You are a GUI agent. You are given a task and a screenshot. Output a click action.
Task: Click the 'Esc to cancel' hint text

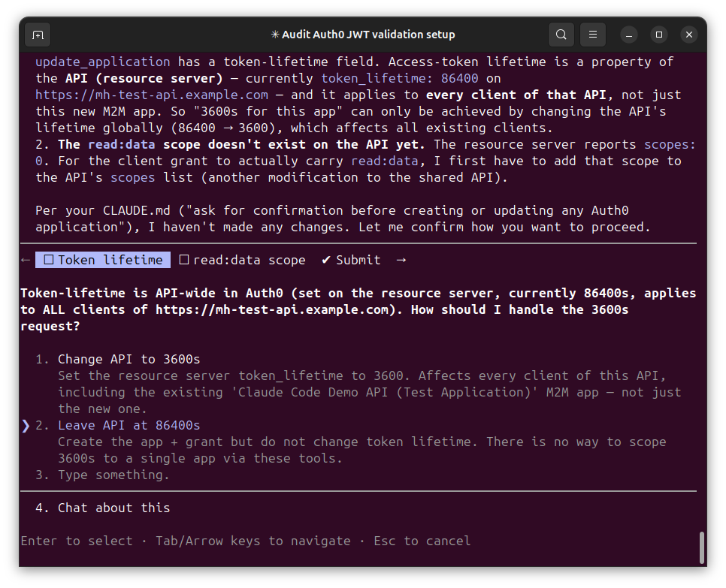coord(422,541)
